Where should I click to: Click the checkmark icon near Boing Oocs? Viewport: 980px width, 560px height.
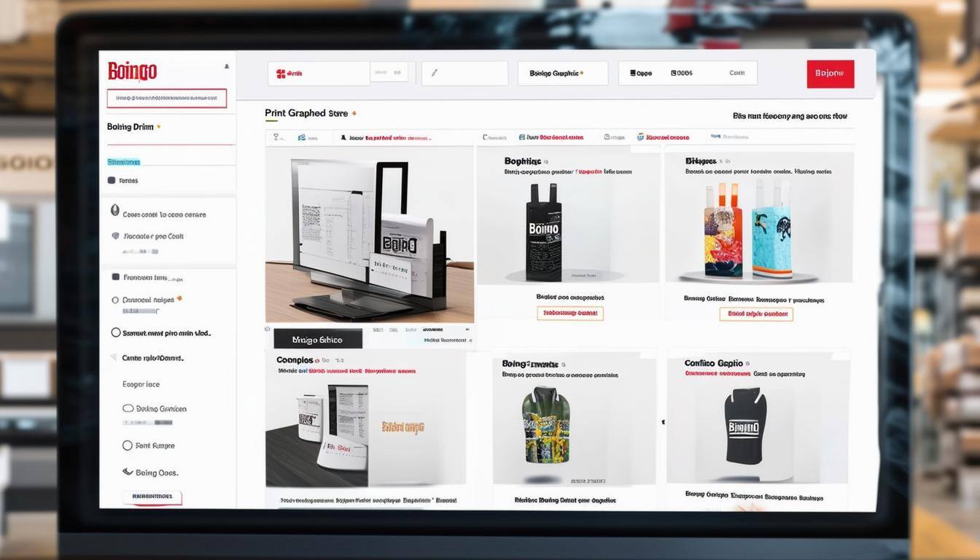(x=127, y=472)
